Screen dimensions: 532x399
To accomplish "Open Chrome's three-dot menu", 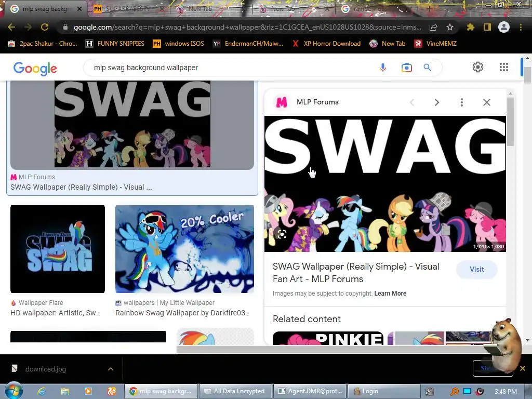I will click(x=521, y=27).
